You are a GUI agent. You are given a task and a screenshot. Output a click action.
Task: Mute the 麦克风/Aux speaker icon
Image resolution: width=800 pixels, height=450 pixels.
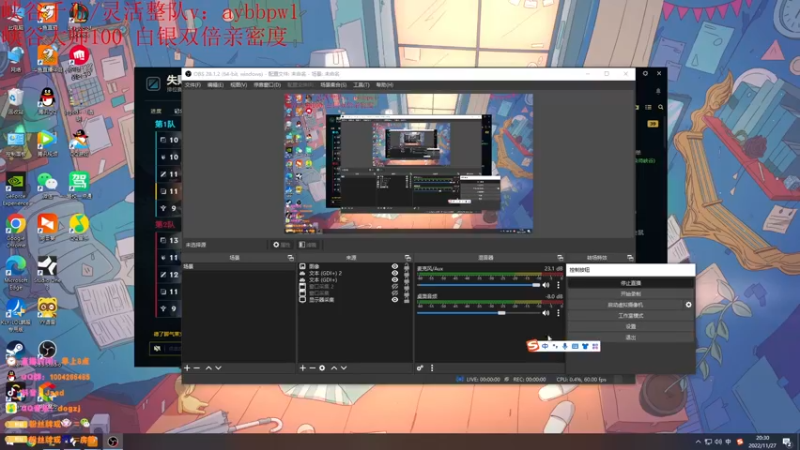(x=546, y=285)
